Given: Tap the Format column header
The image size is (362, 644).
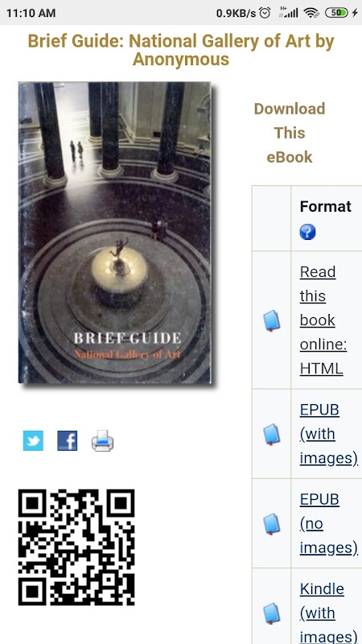Looking at the screenshot, I should tap(326, 206).
